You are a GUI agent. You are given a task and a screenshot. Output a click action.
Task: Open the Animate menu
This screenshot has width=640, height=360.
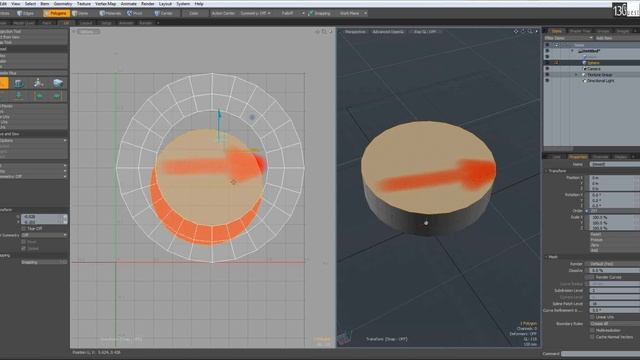(129, 4)
